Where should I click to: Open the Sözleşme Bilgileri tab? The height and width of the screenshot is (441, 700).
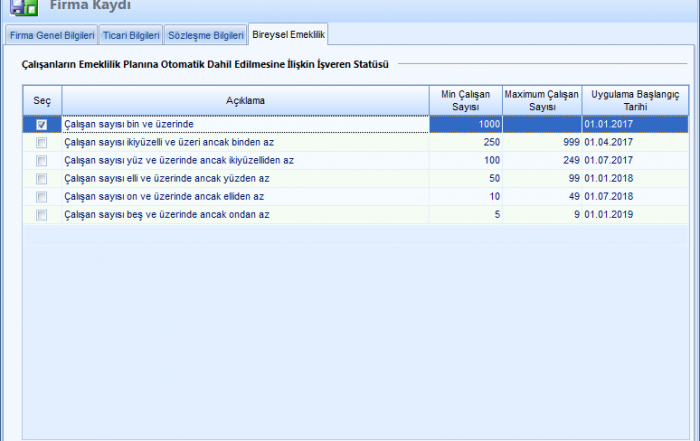(x=205, y=35)
